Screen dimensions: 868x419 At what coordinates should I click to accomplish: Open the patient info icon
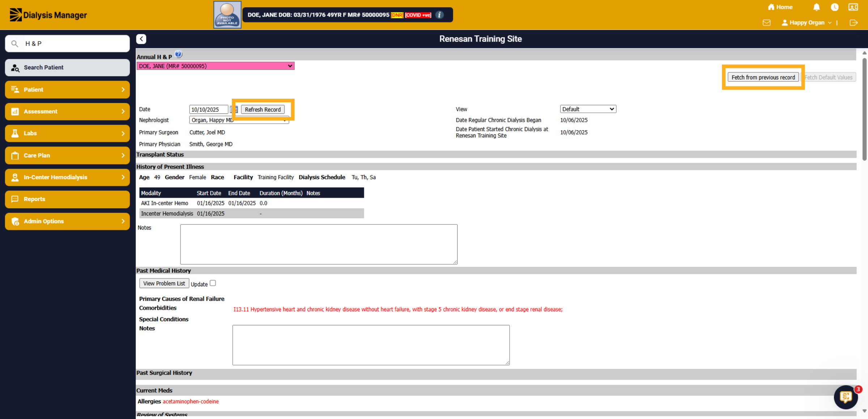click(439, 15)
